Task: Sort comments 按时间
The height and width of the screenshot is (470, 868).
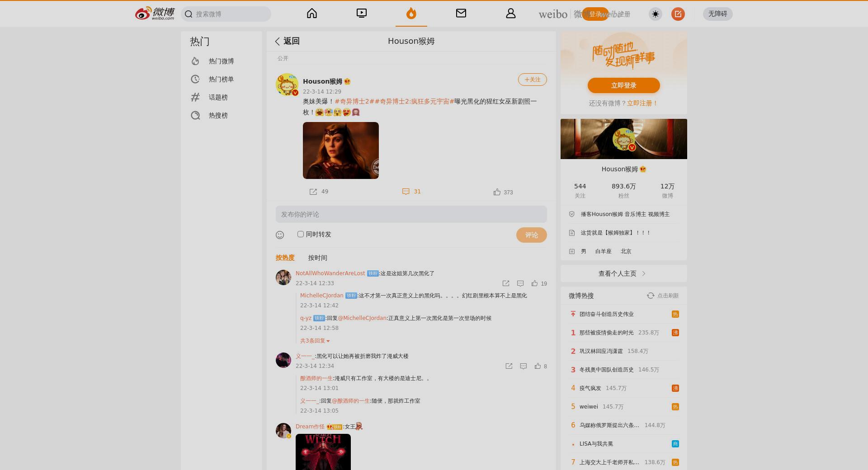Action: (318, 258)
